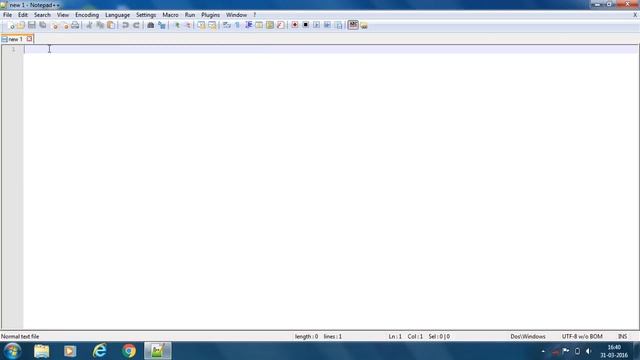This screenshot has height=360, width=640.
Task: Play back the recorded macro
Action: click(316, 25)
